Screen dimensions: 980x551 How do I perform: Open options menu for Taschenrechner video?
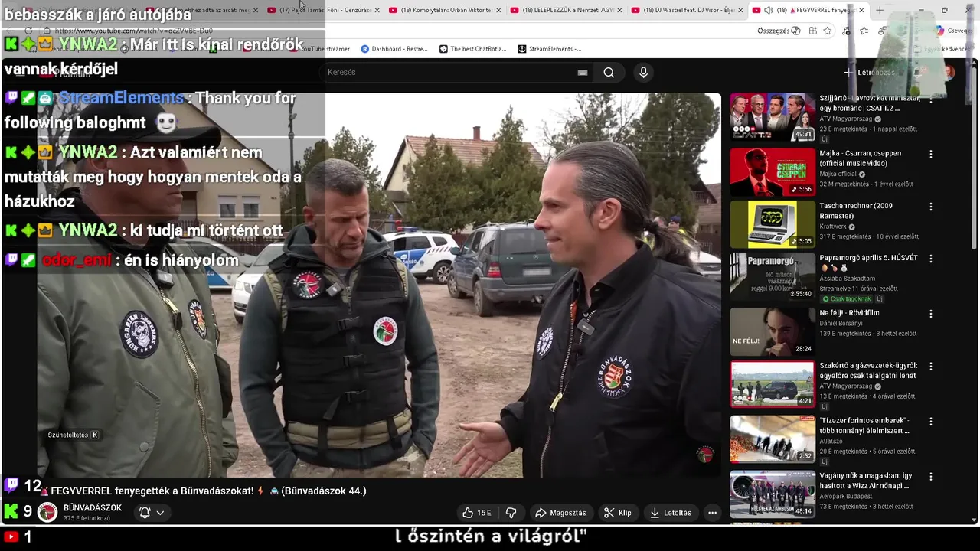[931, 207]
